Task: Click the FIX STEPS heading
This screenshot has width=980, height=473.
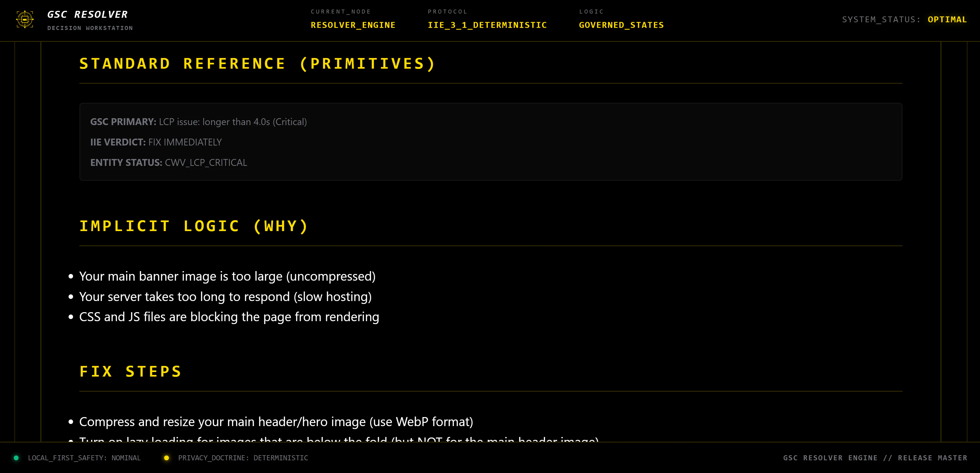Action: coord(131,372)
